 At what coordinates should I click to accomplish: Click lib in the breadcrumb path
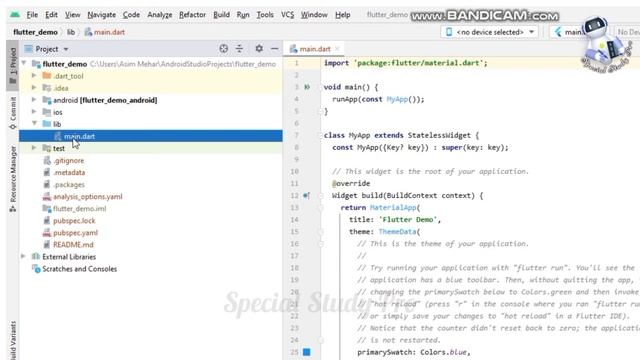pos(71,32)
